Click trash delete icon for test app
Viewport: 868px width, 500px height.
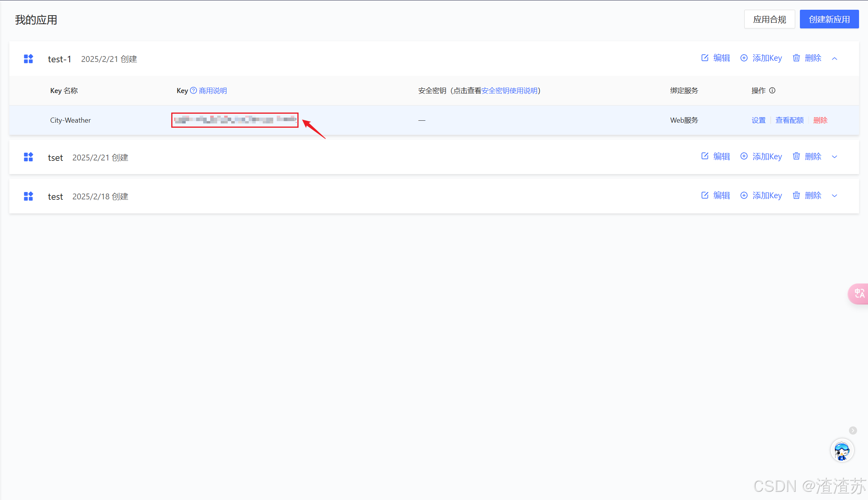click(x=796, y=195)
